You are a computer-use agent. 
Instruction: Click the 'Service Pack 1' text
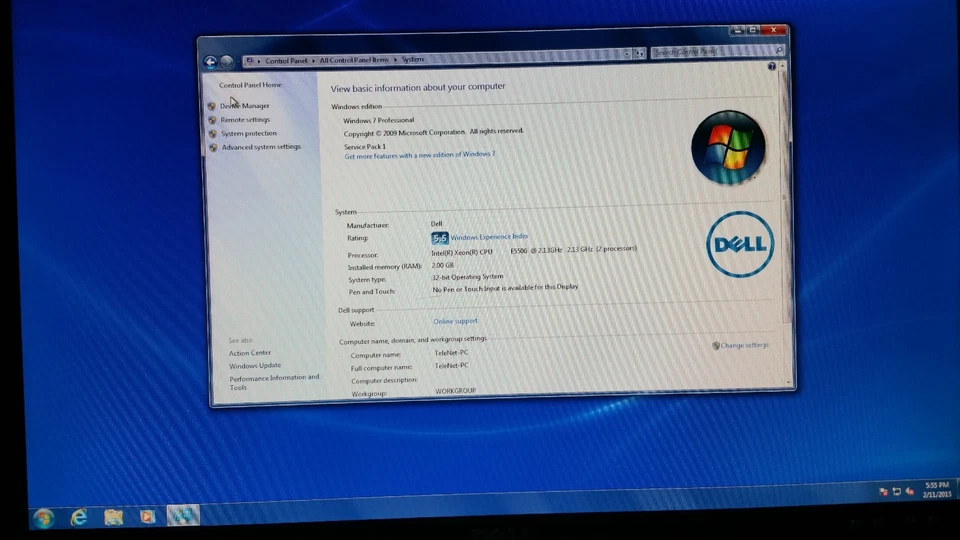[x=365, y=147]
